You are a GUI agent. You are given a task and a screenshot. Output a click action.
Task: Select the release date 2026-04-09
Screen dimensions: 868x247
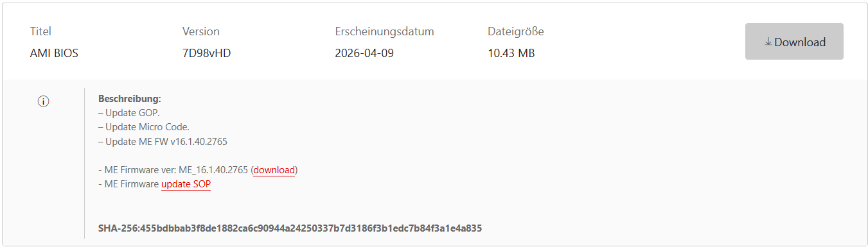[x=364, y=53]
